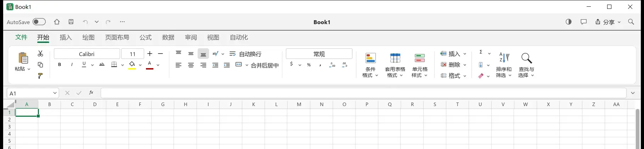Open the comments speech bubble icon
The height and width of the screenshot is (149, 644).
[583, 22]
